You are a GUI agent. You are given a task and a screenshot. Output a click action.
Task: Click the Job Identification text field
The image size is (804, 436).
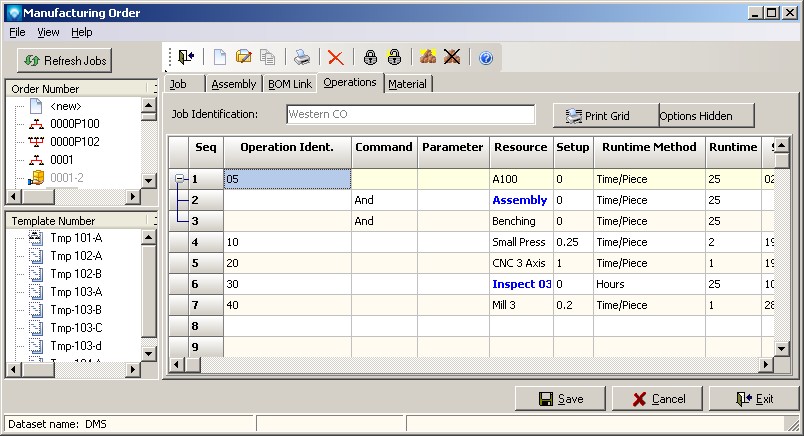pyautogui.click(x=410, y=114)
